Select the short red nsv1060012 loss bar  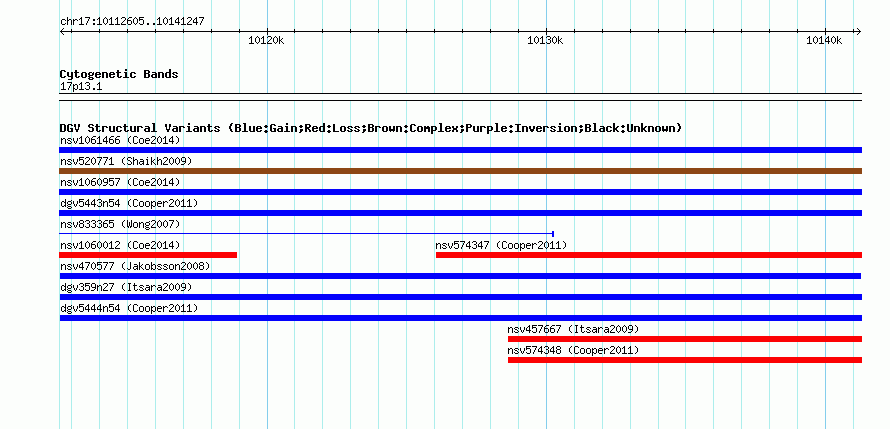[x=148, y=255]
